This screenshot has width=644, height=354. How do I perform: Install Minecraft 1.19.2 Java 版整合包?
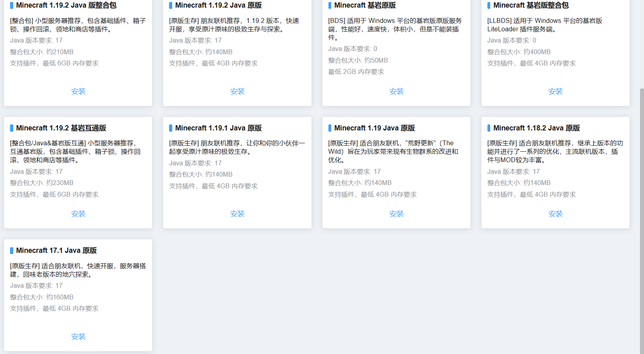click(78, 92)
